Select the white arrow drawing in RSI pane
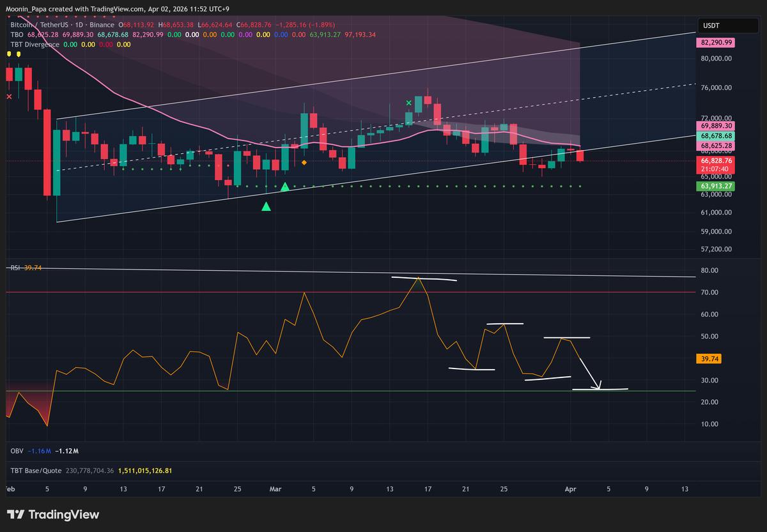 [589, 372]
